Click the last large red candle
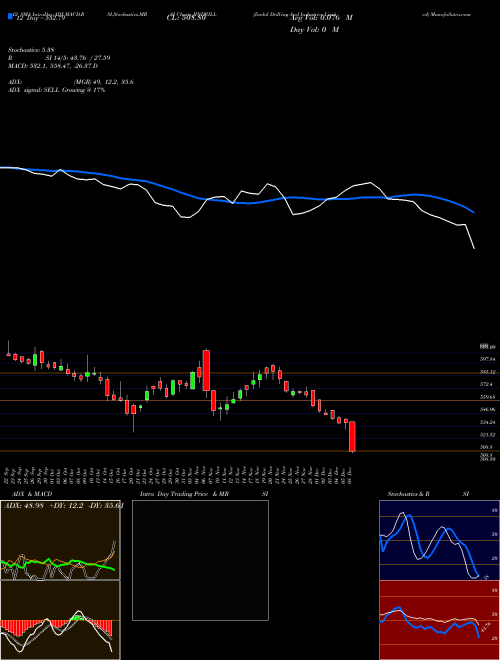 (x=352, y=436)
